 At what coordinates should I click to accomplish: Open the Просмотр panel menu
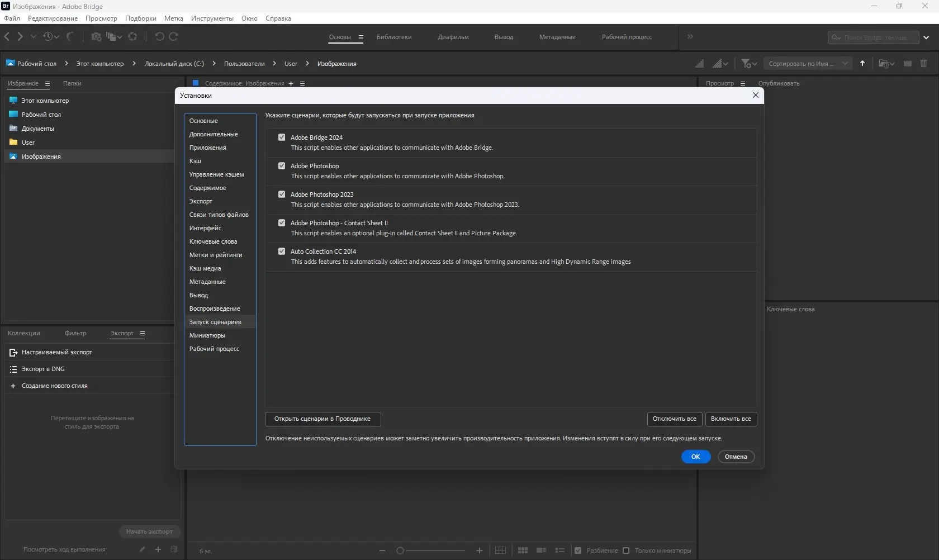pos(743,84)
